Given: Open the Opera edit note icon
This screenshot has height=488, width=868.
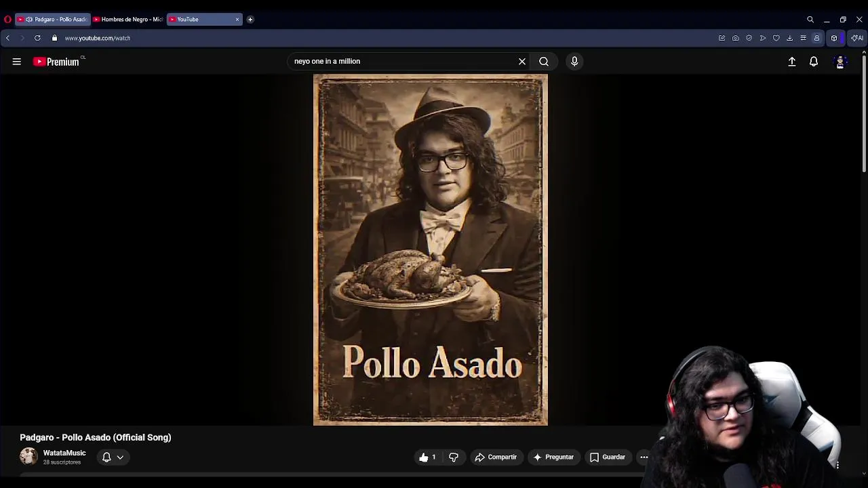Looking at the screenshot, I should [722, 38].
